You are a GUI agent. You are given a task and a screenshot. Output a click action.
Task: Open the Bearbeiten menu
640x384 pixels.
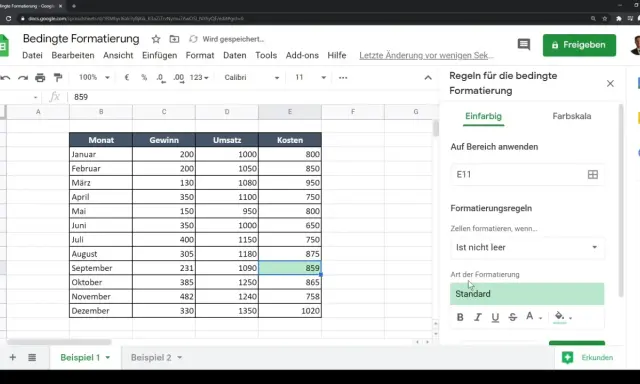[73, 55]
